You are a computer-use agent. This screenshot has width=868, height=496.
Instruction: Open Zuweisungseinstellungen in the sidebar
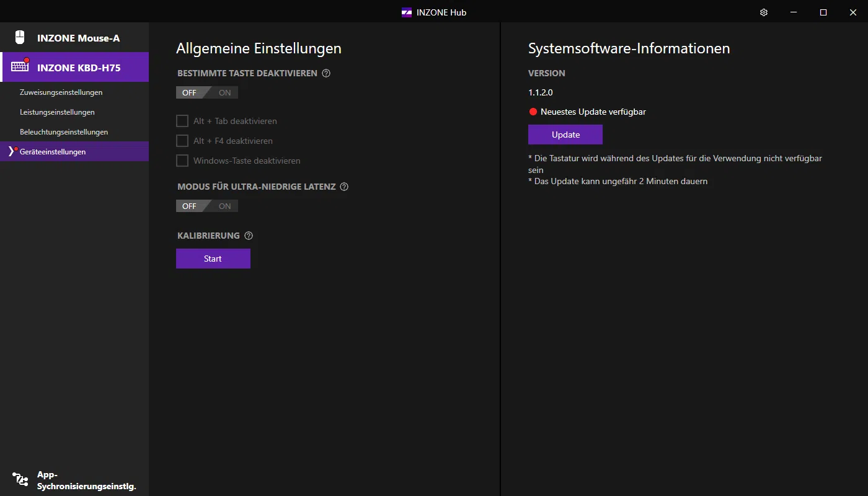click(x=61, y=92)
